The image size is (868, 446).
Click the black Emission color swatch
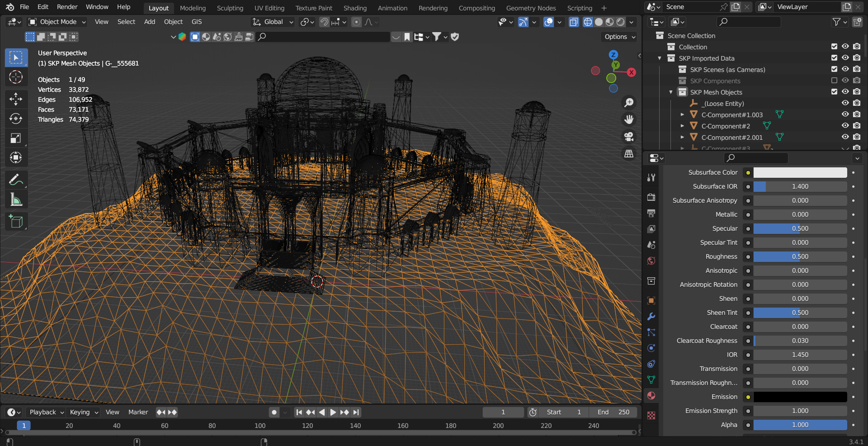point(800,397)
